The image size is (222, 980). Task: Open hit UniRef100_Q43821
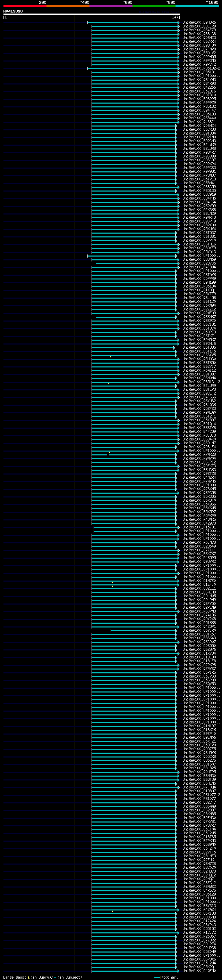click(199, 122)
